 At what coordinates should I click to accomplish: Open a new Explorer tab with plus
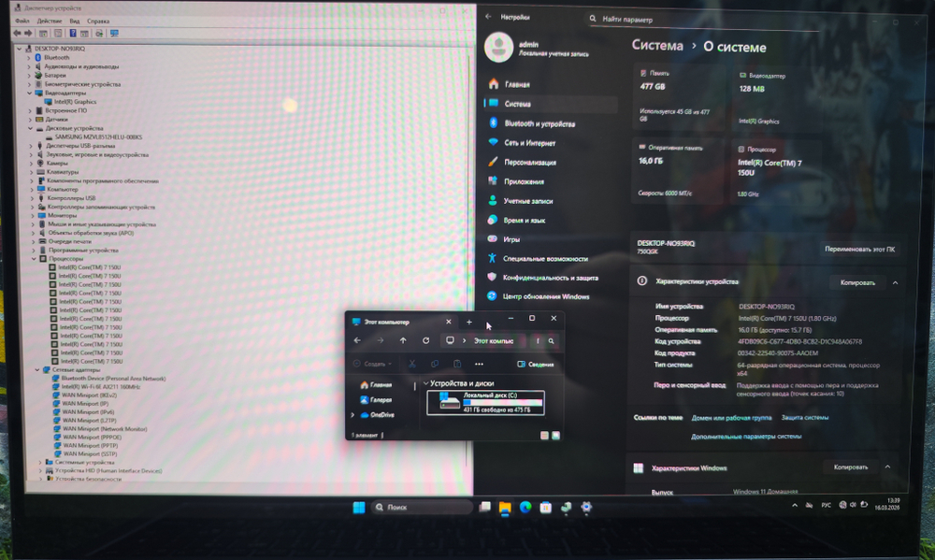point(469,322)
